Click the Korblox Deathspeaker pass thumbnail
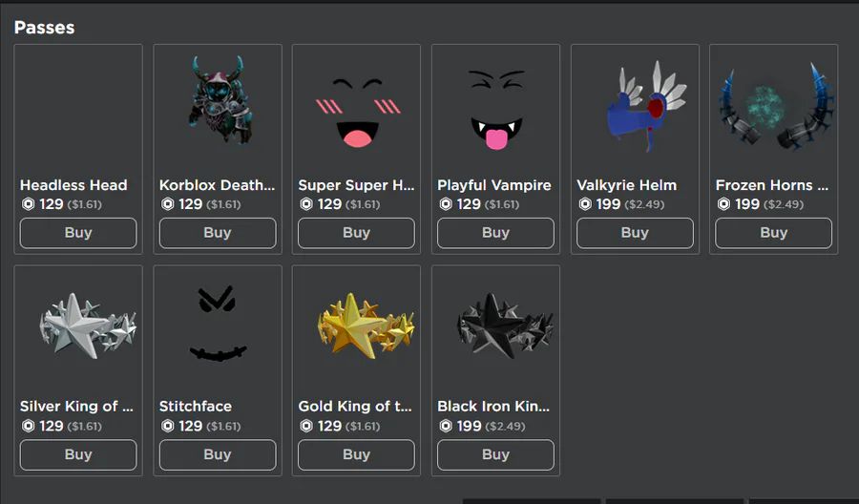The width and height of the screenshot is (859, 504). coord(218,102)
